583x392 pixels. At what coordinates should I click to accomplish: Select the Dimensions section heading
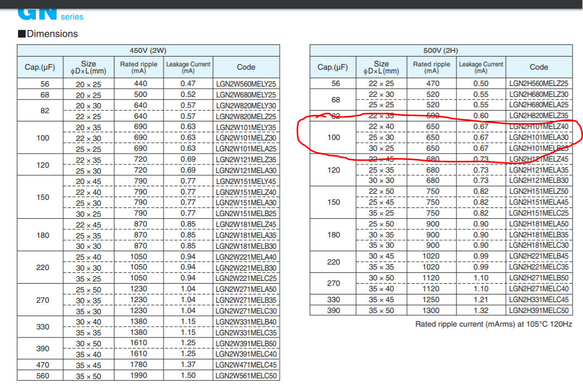(52, 34)
